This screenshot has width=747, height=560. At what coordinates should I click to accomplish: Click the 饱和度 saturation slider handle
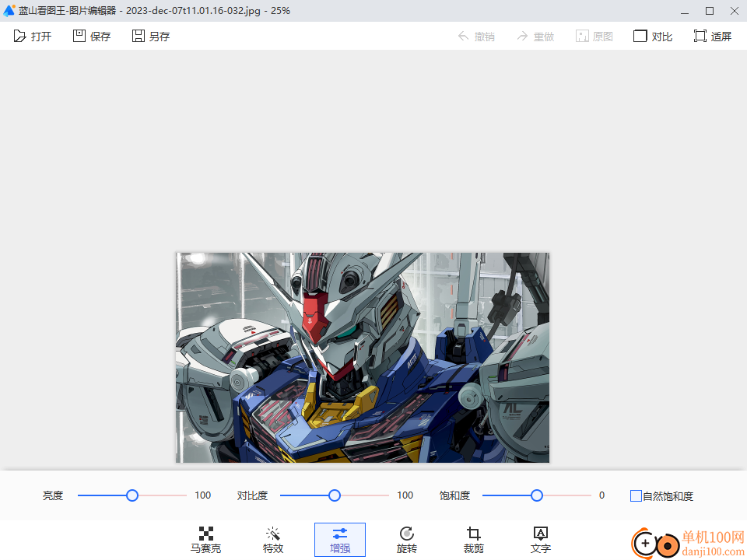(x=536, y=495)
